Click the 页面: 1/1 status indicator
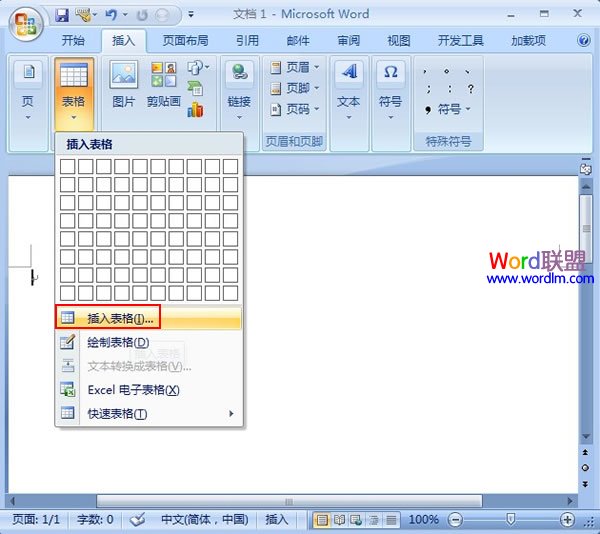This screenshot has width=600, height=534. 36,519
